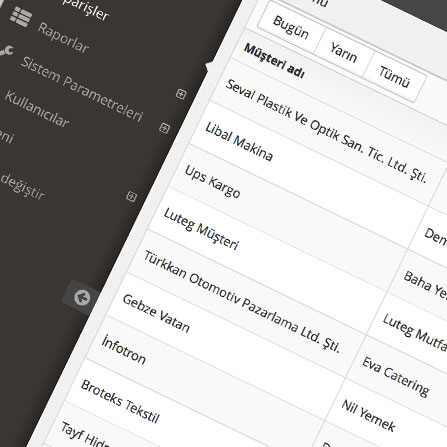This screenshot has width=447, height=447.
Task: Open the Kullanıcılar menu item
Action: [37, 109]
